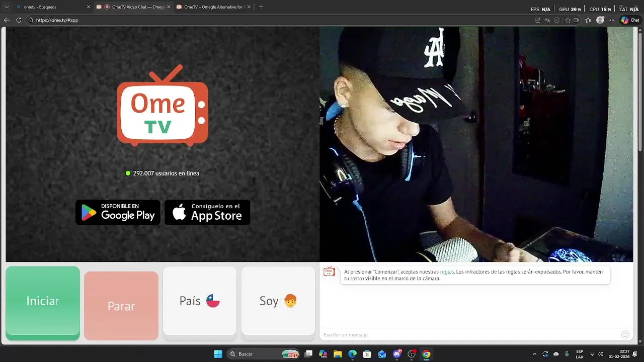This screenshot has height=362, width=644.
Task: Switch to the 'OmeTV Video Chat' tab
Action: coord(133,7)
